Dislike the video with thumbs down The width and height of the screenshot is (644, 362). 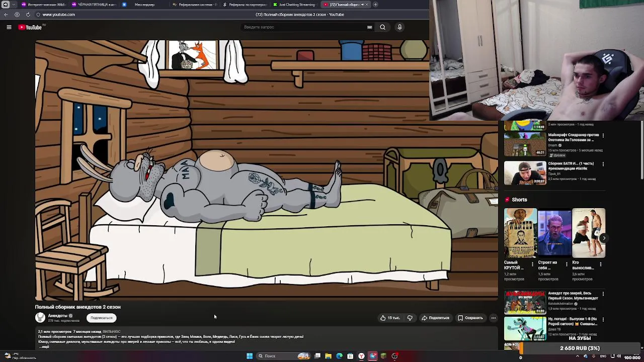tap(410, 318)
